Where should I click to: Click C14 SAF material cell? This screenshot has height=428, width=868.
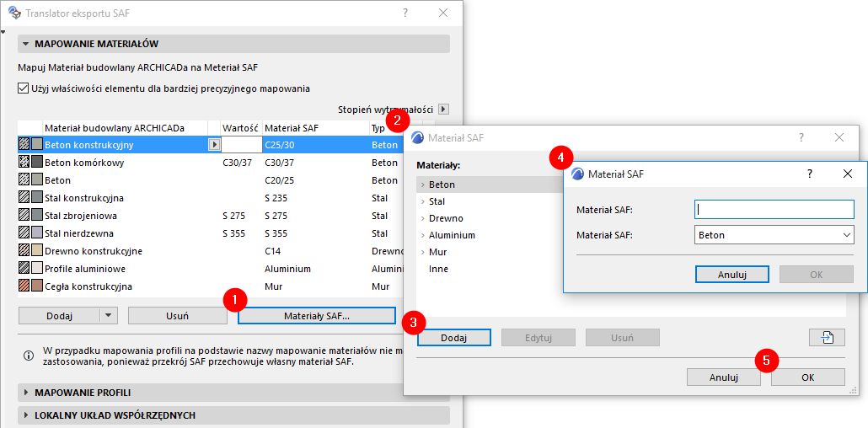[272, 251]
